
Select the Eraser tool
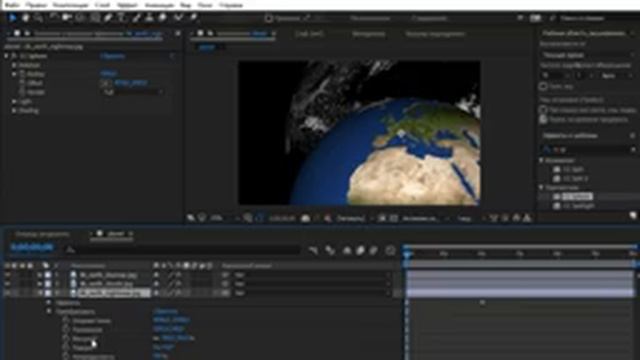coord(163,18)
